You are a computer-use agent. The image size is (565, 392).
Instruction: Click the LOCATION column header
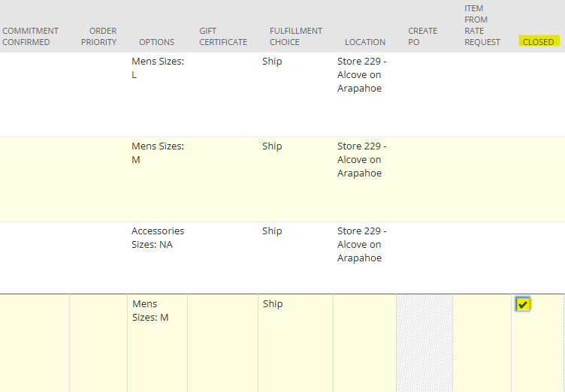click(365, 42)
